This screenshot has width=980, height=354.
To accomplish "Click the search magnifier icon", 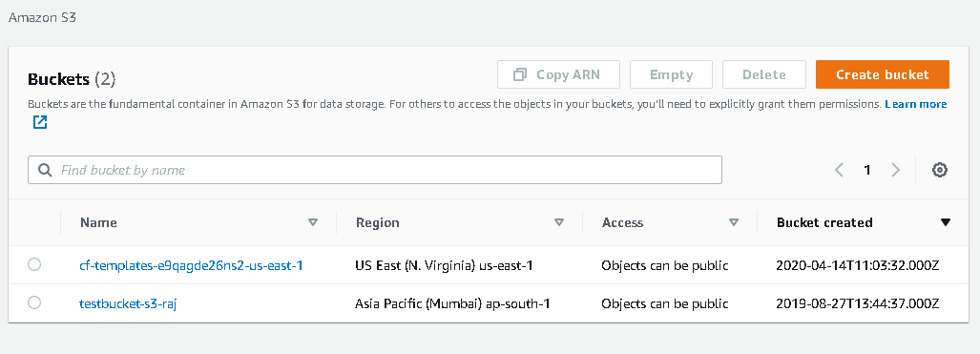I will pyautogui.click(x=45, y=170).
